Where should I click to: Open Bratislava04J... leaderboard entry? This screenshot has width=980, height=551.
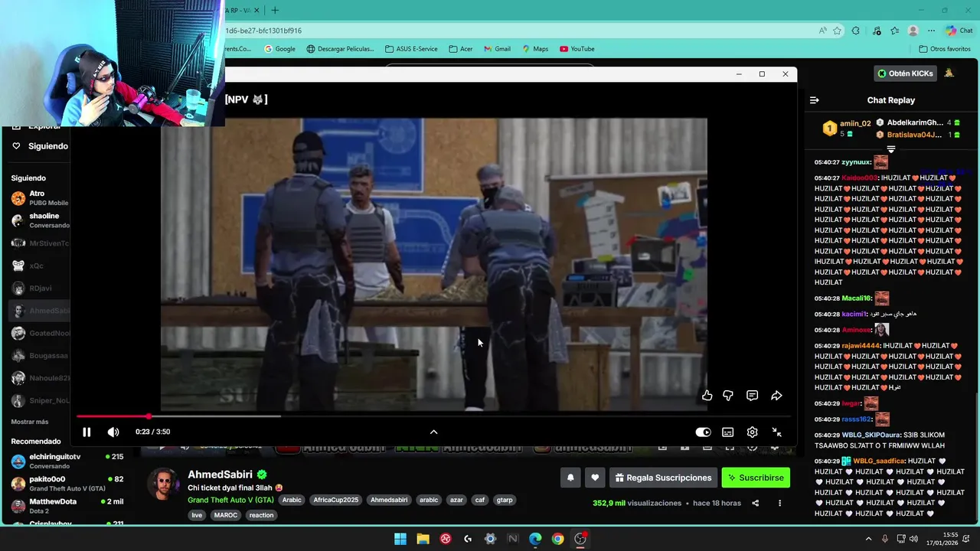(x=918, y=135)
